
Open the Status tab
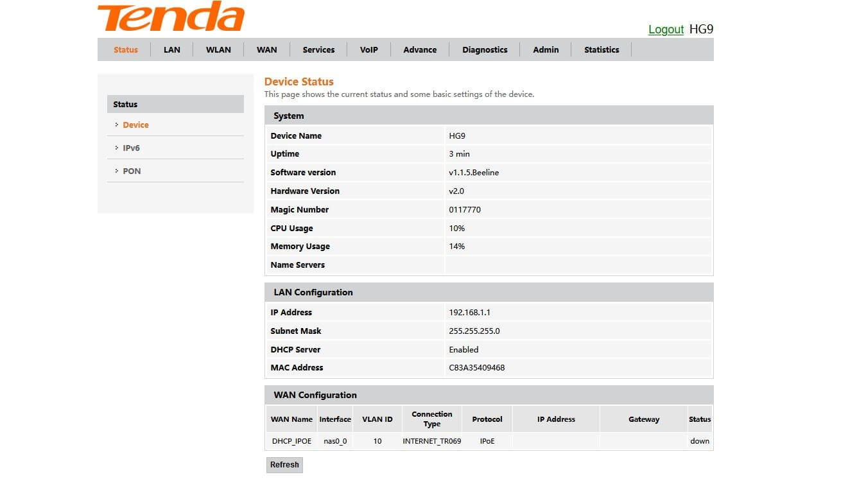pyautogui.click(x=126, y=49)
